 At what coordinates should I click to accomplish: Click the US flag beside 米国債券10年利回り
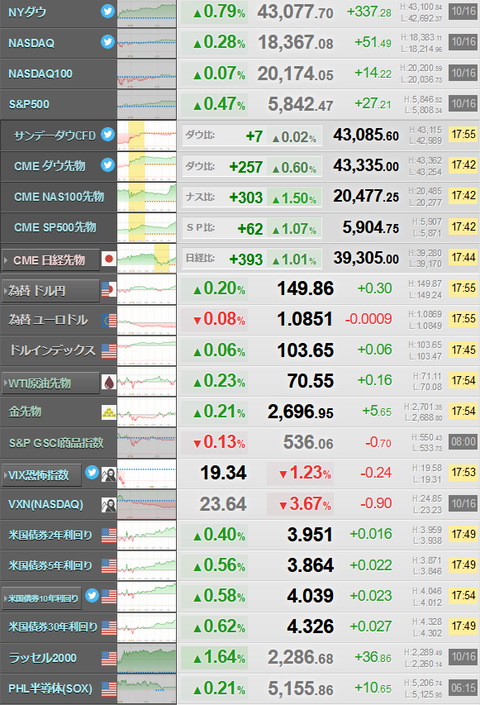click(x=109, y=597)
